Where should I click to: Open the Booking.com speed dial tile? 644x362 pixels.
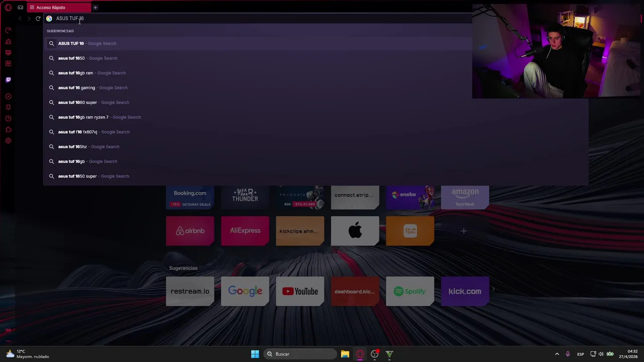point(190,198)
